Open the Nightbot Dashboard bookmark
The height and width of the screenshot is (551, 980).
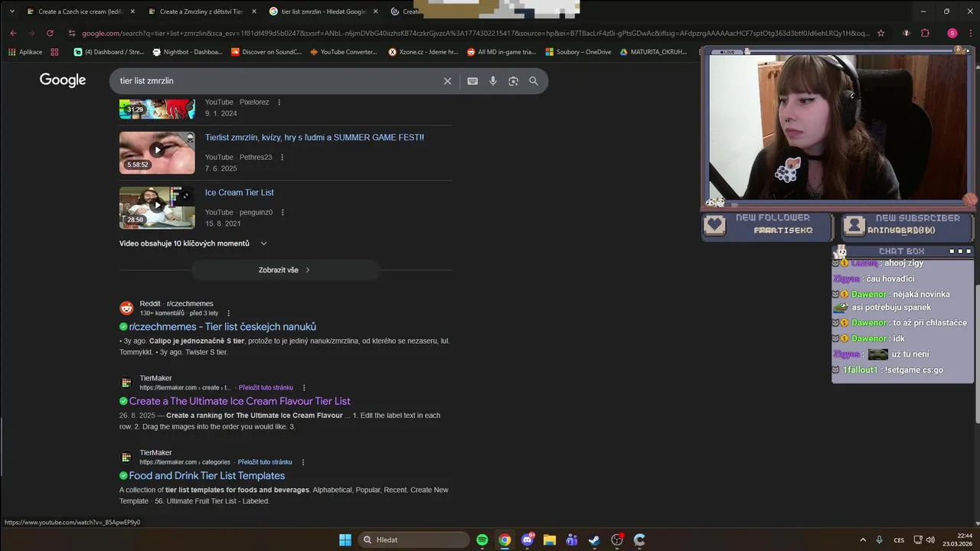(x=188, y=52)
